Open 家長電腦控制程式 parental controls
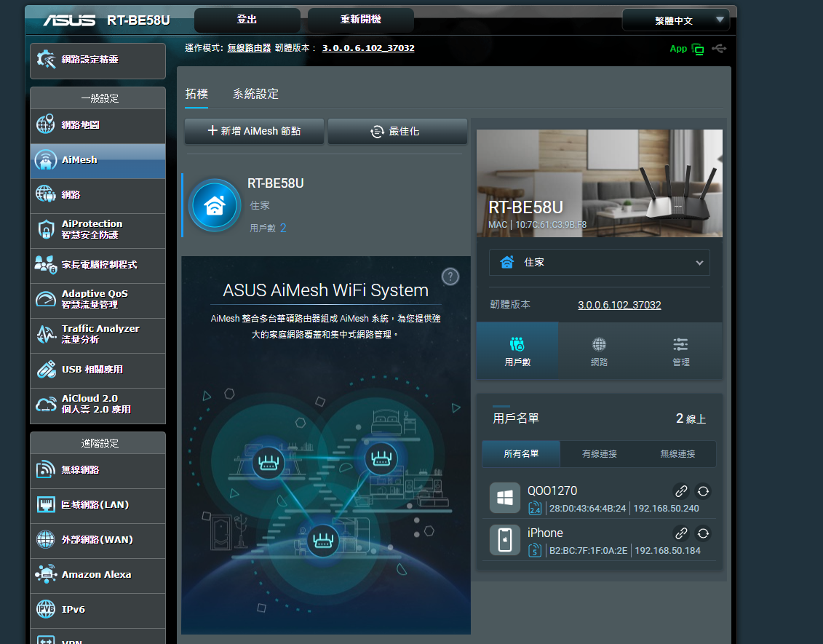This screenshot has width=823, height=644. (98, 265)
